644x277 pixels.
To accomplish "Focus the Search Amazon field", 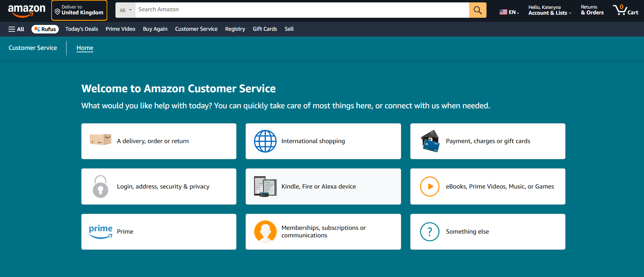I will tap(302, 10).
